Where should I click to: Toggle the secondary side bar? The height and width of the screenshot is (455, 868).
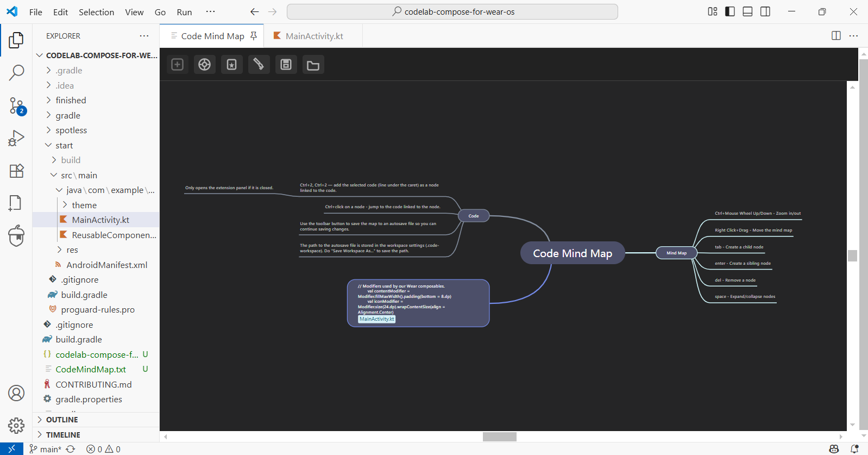point(765,11)
